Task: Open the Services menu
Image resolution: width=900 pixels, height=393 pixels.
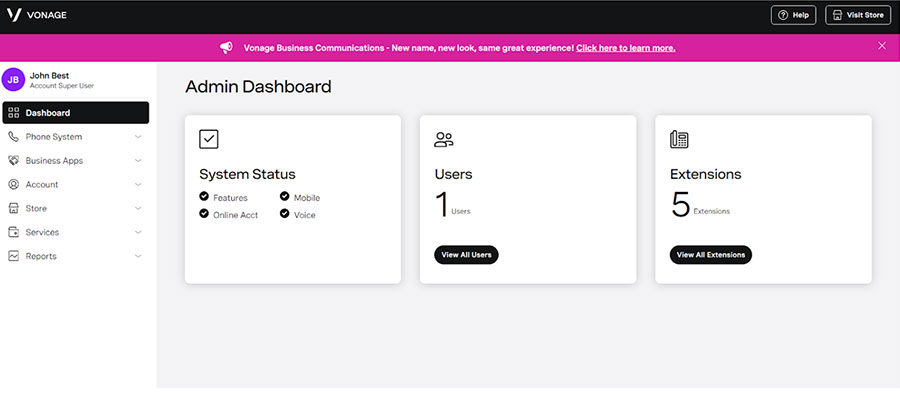Action: pos(76,232)
